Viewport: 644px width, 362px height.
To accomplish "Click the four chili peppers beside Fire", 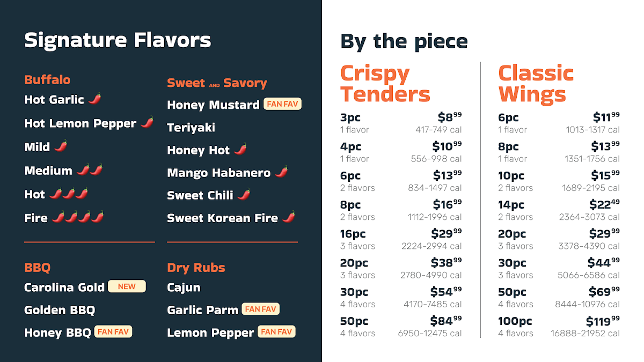I will click(x=78, y=217).
